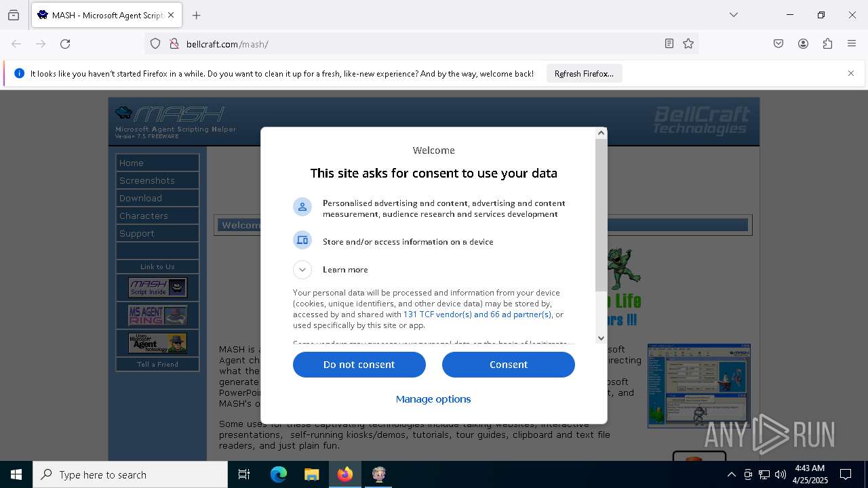Screen dimensions: 868x488
Task: Click the Link to Us sidebar item
Action: (x=157, y=267)
